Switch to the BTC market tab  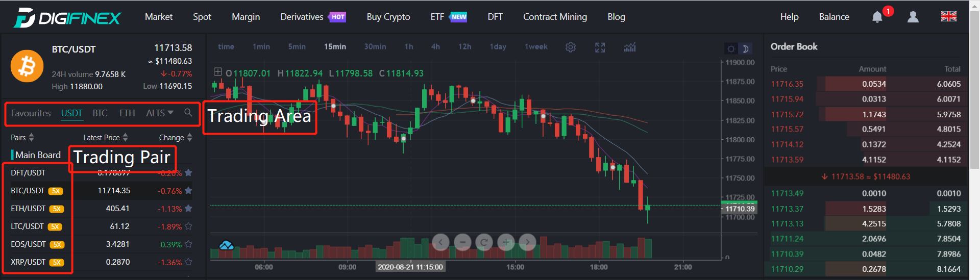click(x=100, y=113)
